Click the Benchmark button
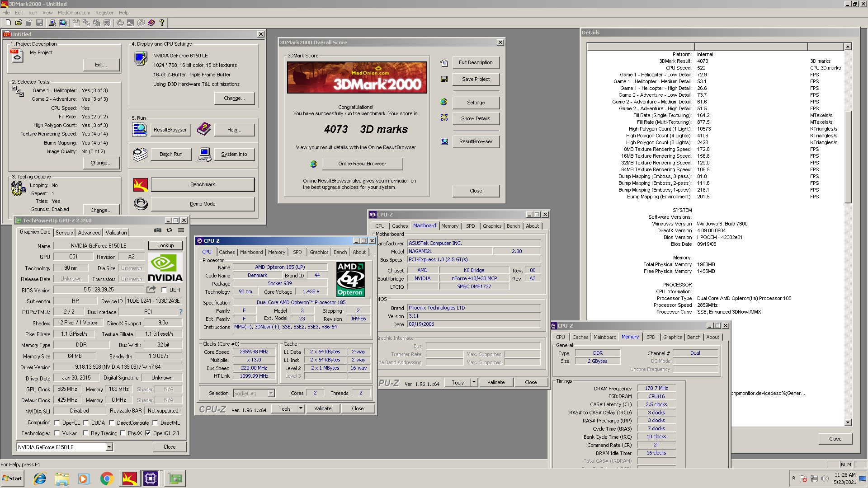Screen dimensions: 868x488 (x=203, y=184)
